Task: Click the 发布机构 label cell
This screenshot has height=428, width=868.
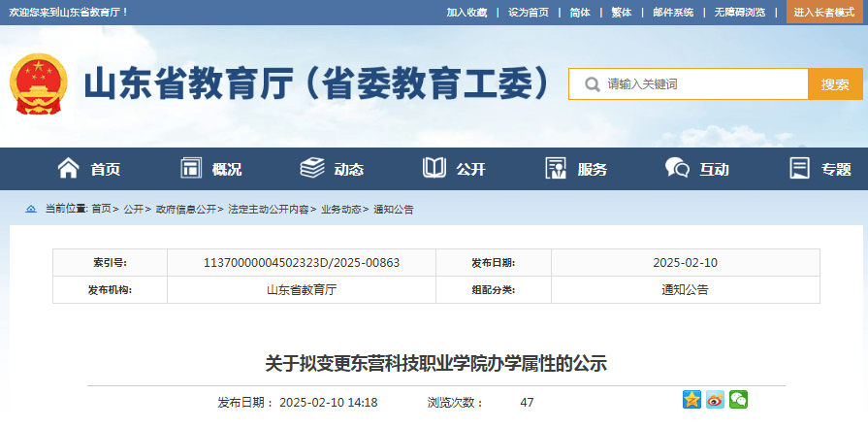Action: pos(111,289)
